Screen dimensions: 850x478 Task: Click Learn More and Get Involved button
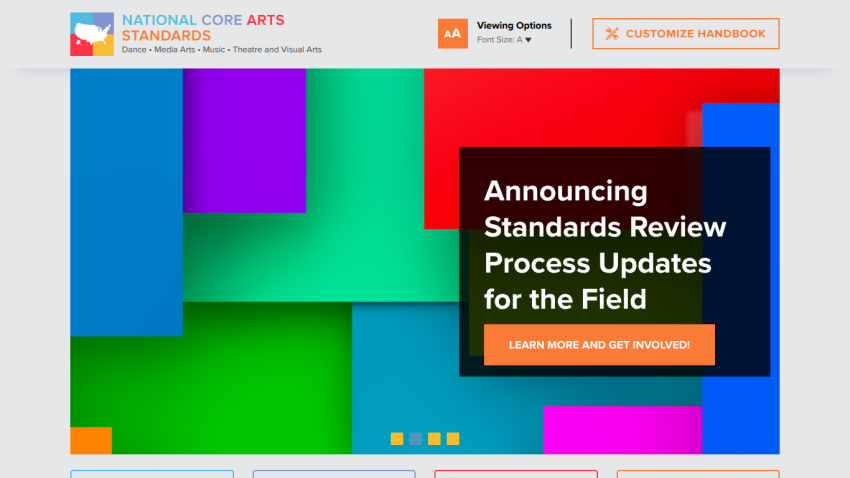click(599, 345)
